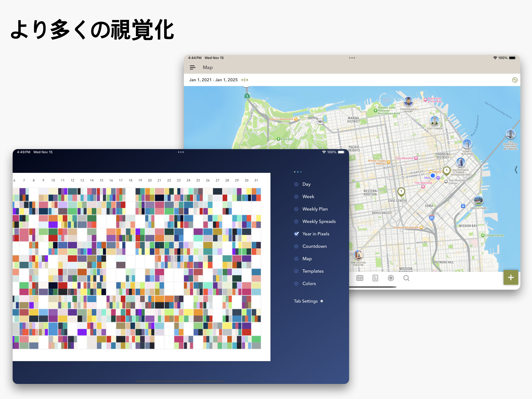The image size is (532, 399).
Task: Open the circle target tab icon
Action: coord(391,278)
